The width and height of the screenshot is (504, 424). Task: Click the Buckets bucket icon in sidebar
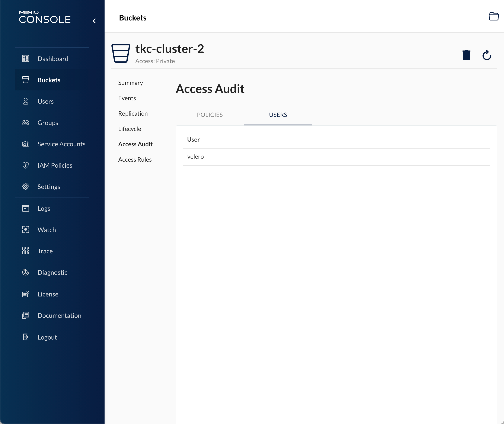25,80
